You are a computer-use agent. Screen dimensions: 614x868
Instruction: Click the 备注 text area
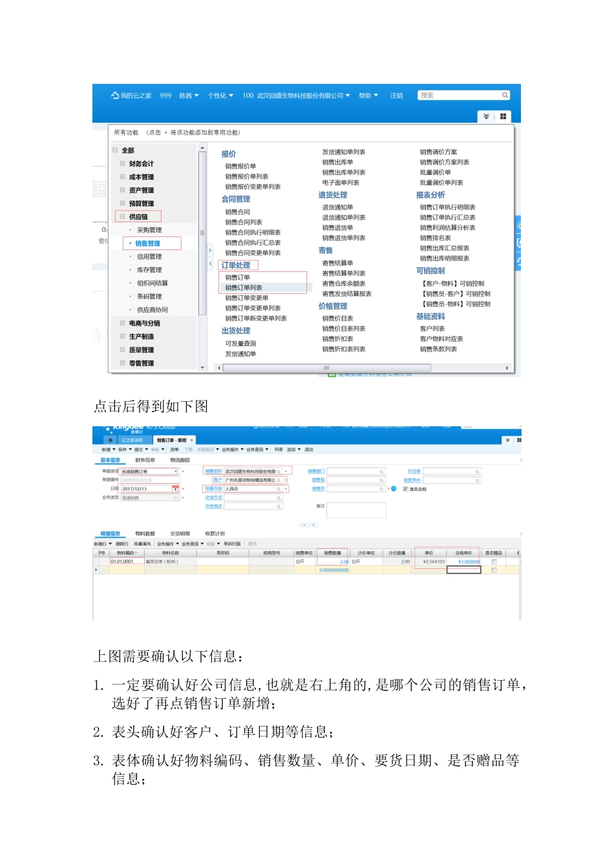[356, 510]
